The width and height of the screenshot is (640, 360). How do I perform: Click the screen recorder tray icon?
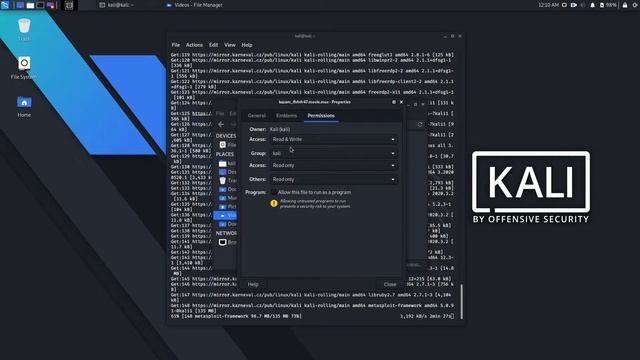pos(573,5)
